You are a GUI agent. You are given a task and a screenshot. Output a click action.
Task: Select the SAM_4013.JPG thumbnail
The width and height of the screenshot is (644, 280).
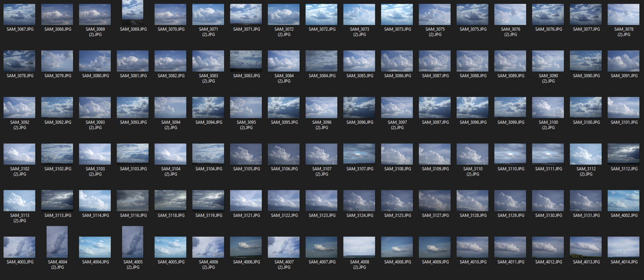(586, 247)
